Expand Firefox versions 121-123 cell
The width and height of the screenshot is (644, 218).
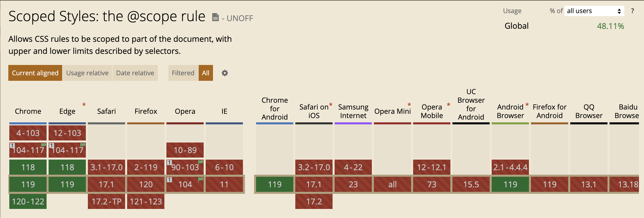click(146, 201)
